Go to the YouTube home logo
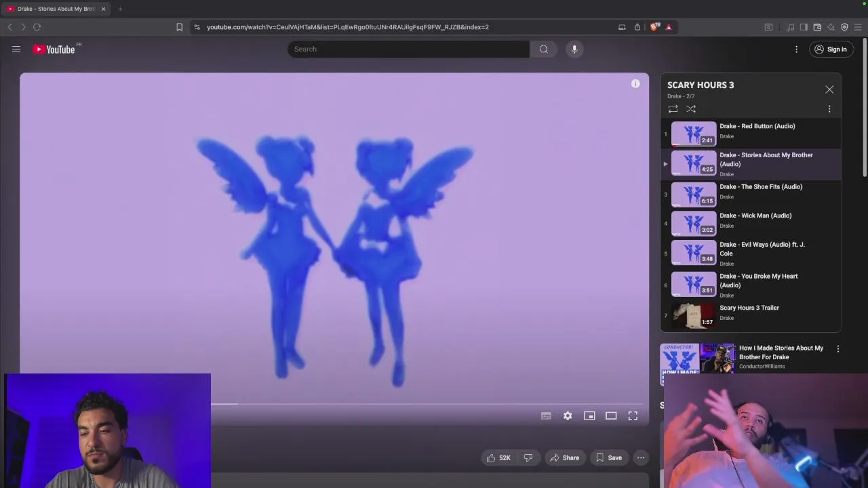The image size is (868, 488). (54, 49)
